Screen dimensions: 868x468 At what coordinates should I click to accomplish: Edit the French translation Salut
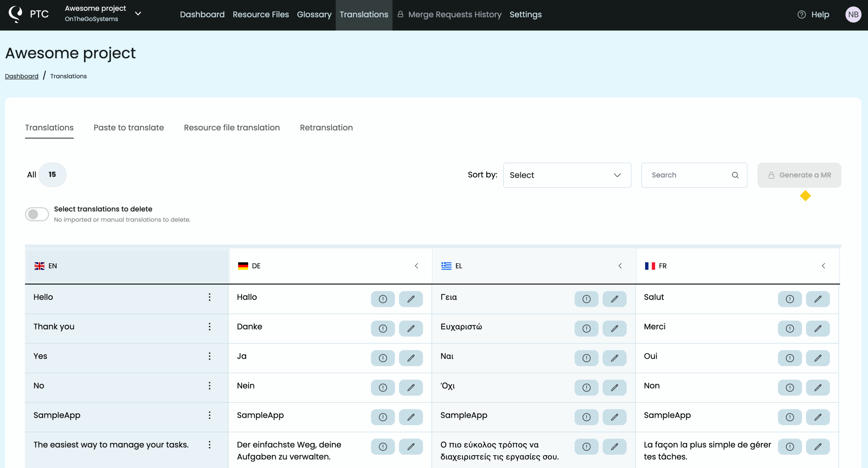tap(818, 299)
